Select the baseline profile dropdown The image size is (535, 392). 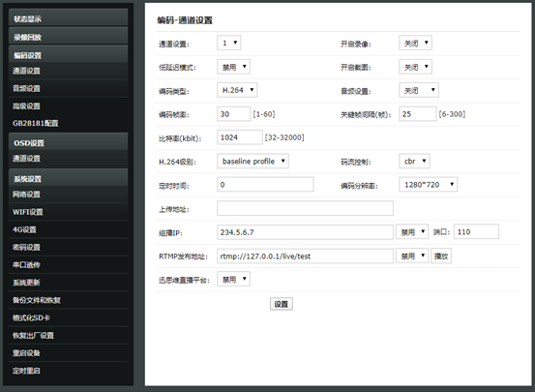(253, 162)
